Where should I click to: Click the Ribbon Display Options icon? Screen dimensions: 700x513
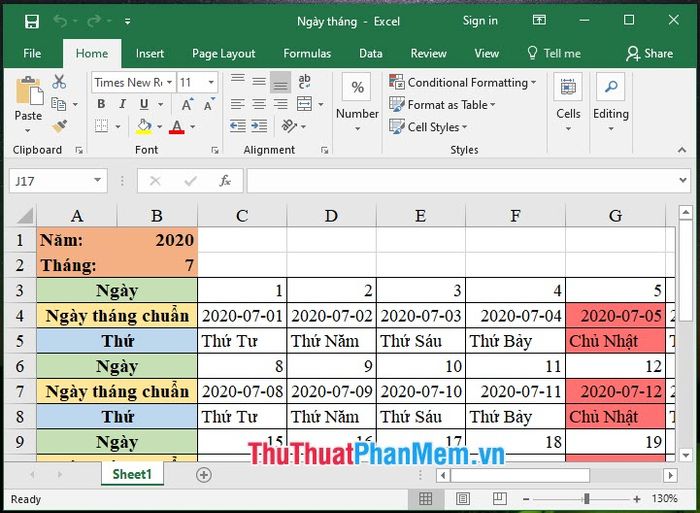(x=539, y=20)
